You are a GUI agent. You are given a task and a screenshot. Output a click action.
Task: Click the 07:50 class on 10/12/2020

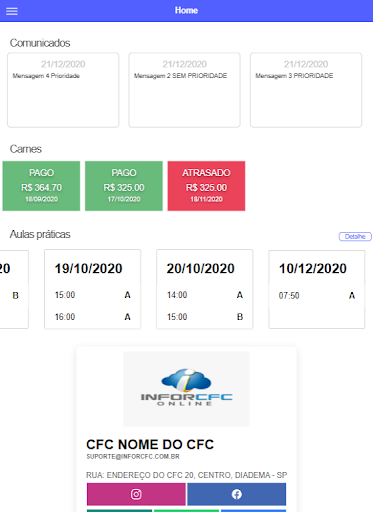(317, 296)
